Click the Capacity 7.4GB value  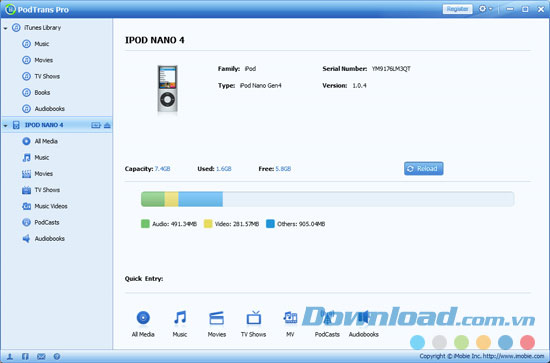(x=162, y=169)
